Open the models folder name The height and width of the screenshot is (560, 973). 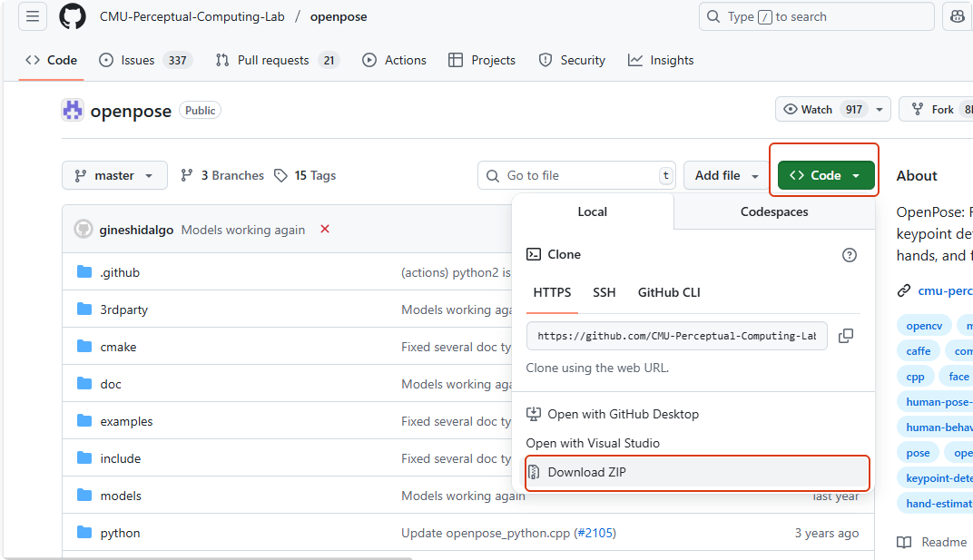coord(121,496)
